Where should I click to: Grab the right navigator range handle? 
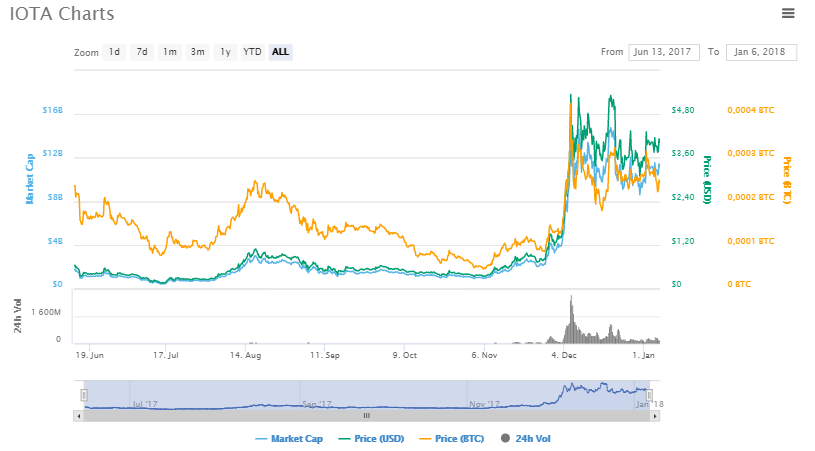tap(651, 395)
